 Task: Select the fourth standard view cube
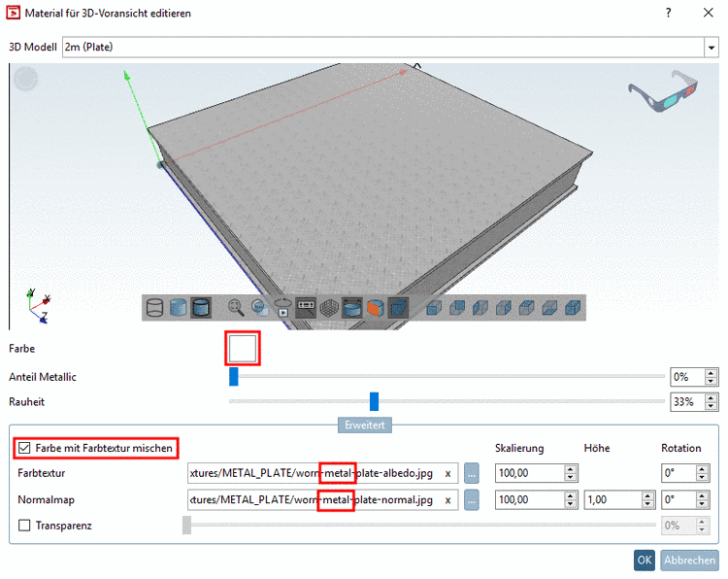pos(503,308)
